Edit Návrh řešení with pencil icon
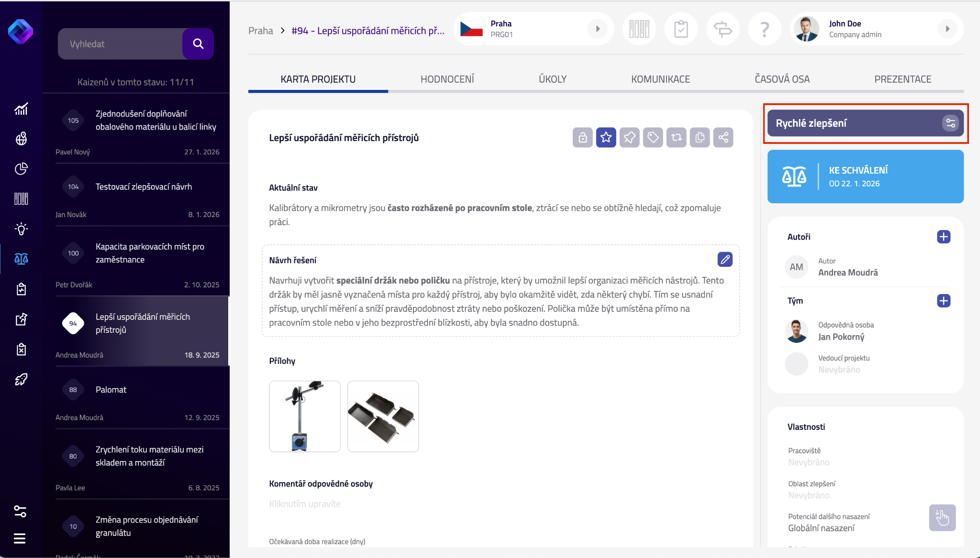 pyautogui.click(x=725, y=259)
